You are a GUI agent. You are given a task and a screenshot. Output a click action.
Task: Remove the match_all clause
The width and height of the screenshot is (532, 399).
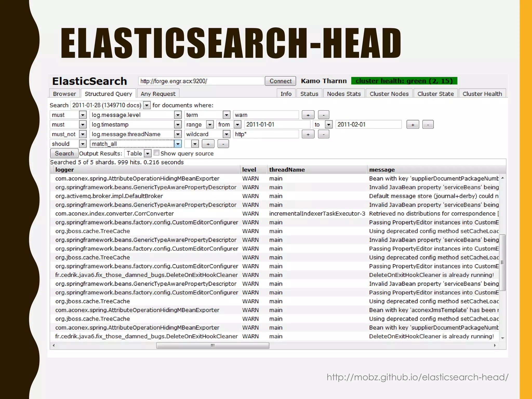click(223, 144)
